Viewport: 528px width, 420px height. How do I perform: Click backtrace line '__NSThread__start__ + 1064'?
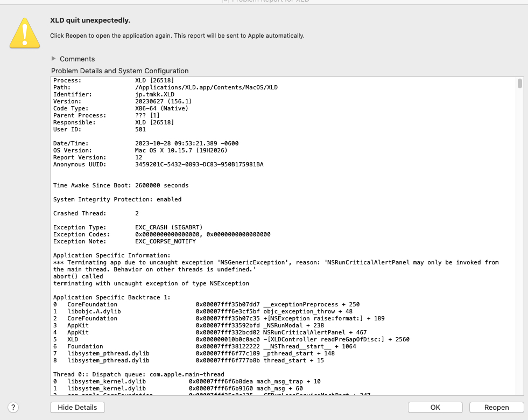pyautogui.click(x=205, y=347)
